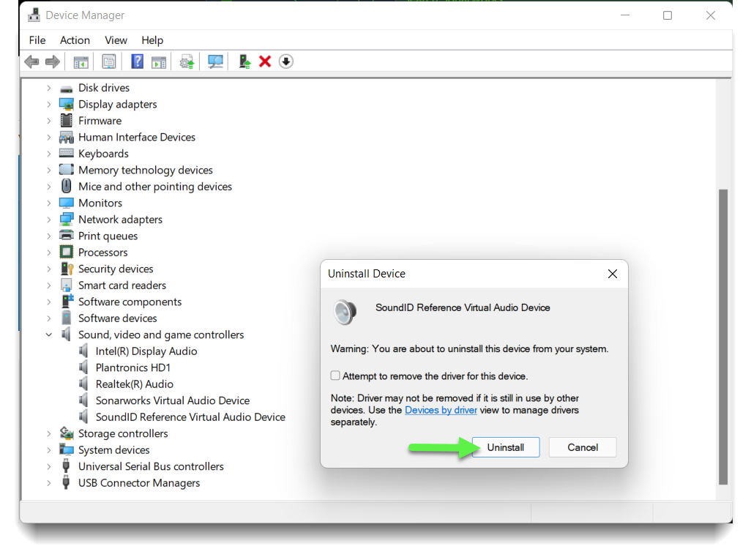Toggle the console tree toolbar icon

pyautogui.click(x=81, y=61)
